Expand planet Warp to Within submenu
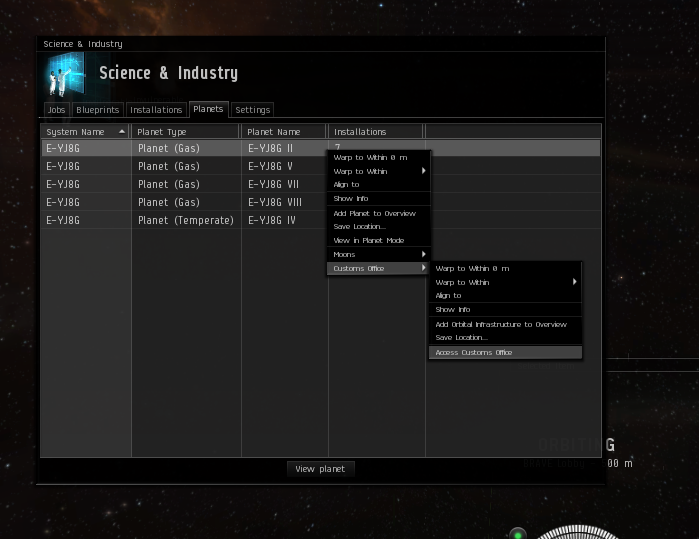 (378, 171)
